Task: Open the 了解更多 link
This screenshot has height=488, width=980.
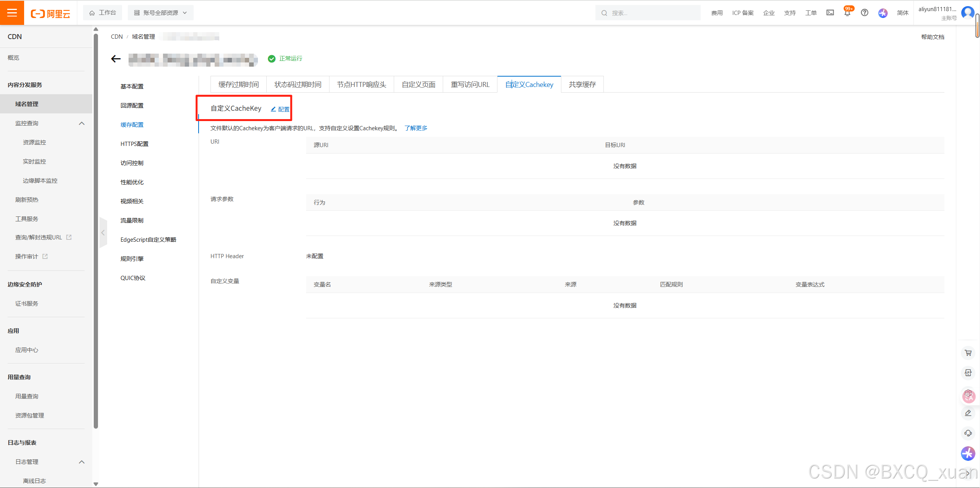Action: (416, 128)
